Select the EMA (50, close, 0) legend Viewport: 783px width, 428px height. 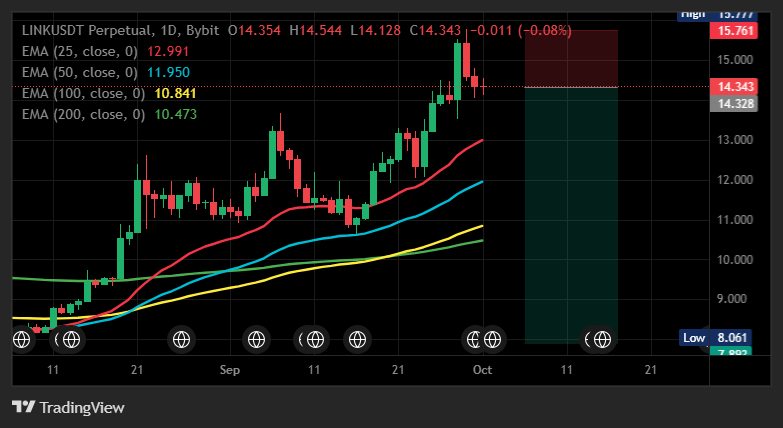[80, 72]
